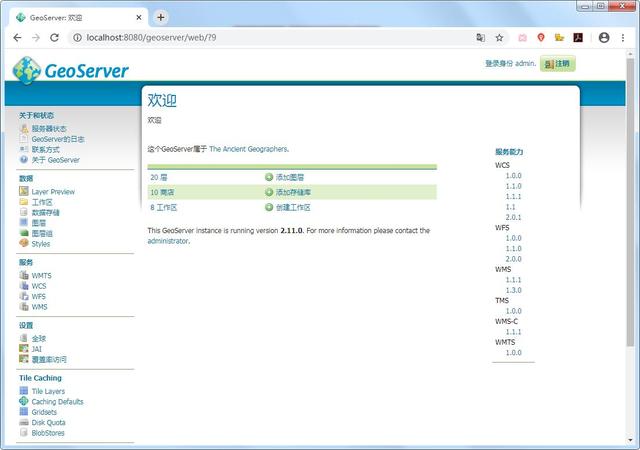Open the Chrome profile avatar
The height and width of the screenshot is (450, 640).
tap(604, 38)
